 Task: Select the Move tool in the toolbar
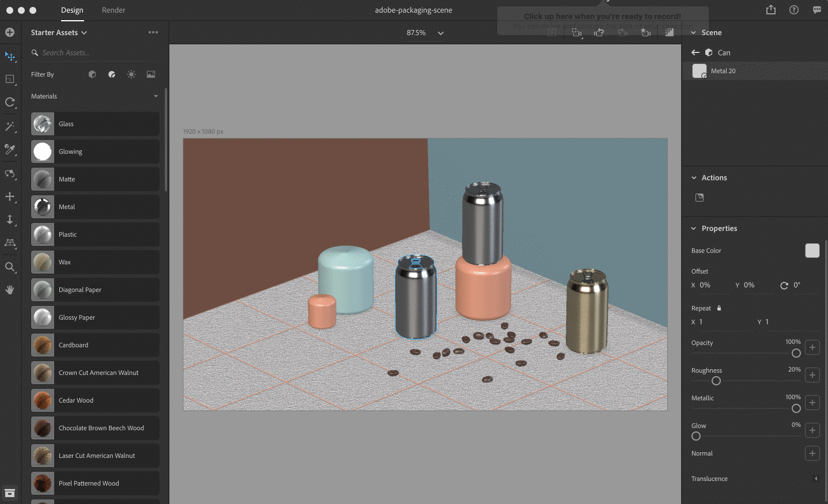[x=10, y=56]
